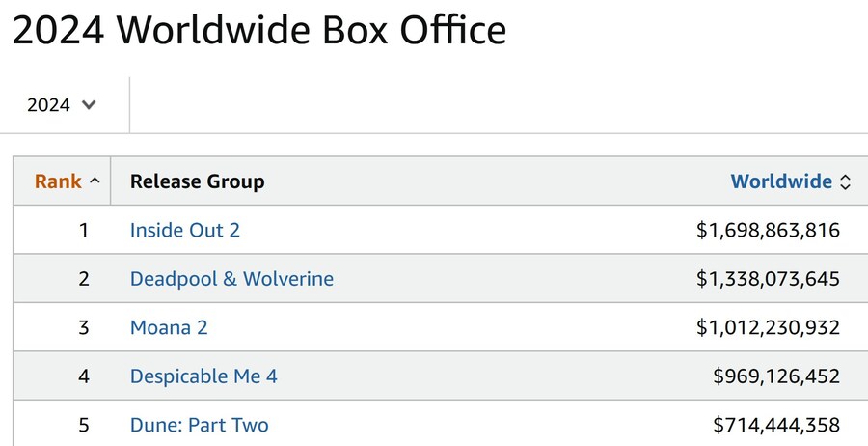868x446 pixels.
Task: Click the rank 3 cell
Action: (x=84, y=327)
